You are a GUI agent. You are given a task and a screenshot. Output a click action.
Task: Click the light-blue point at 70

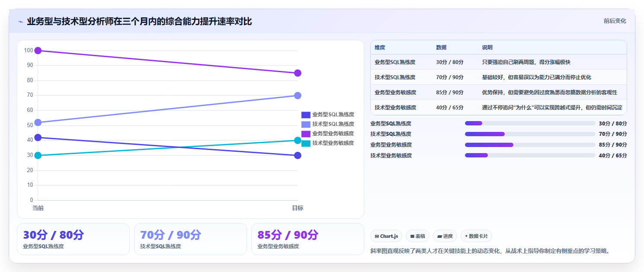(298, 96)
